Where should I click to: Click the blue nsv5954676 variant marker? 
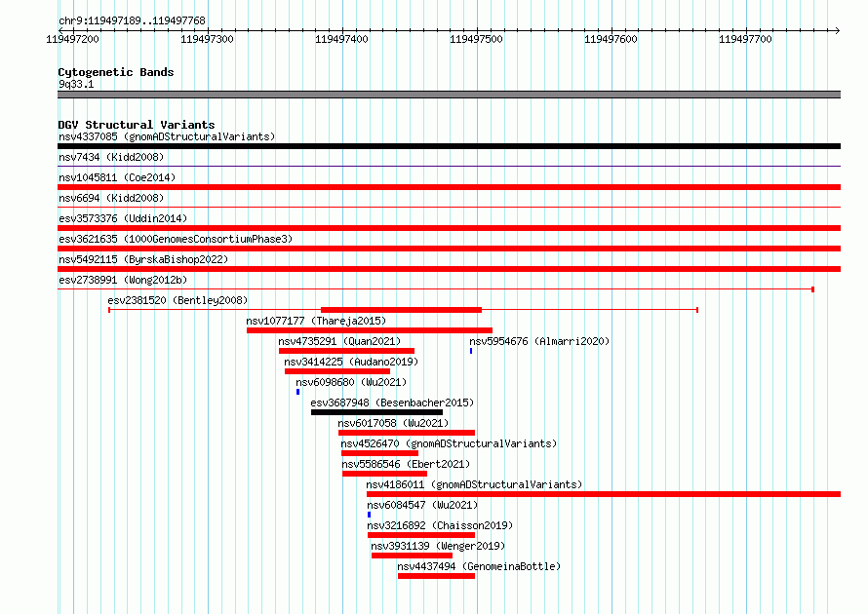(471, 351)
